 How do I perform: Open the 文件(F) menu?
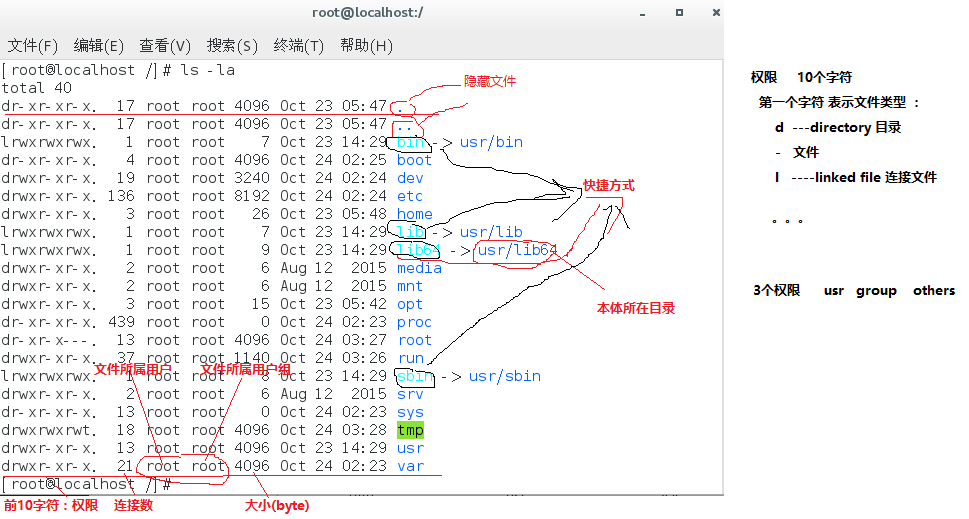(32, 46)
